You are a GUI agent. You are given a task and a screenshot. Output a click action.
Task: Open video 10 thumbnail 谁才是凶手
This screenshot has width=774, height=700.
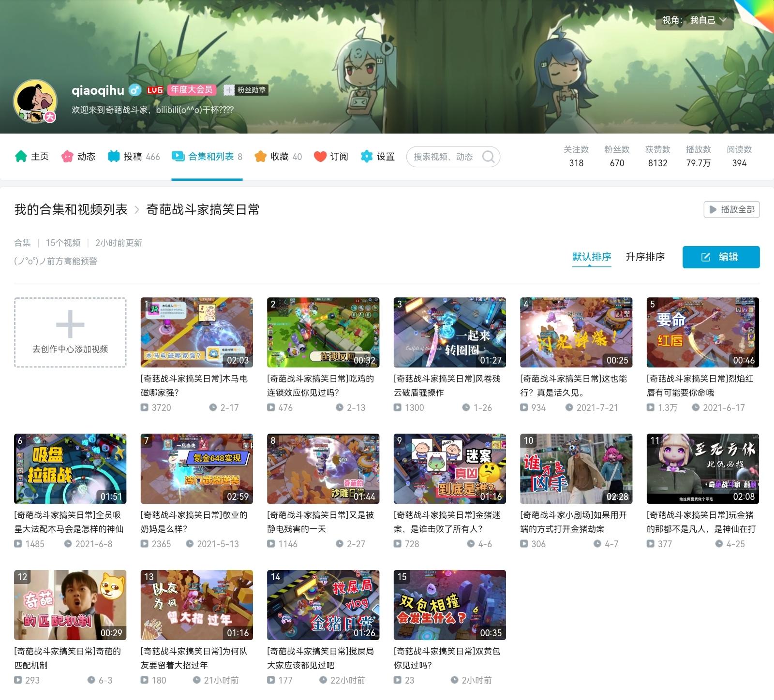(576, 469)
